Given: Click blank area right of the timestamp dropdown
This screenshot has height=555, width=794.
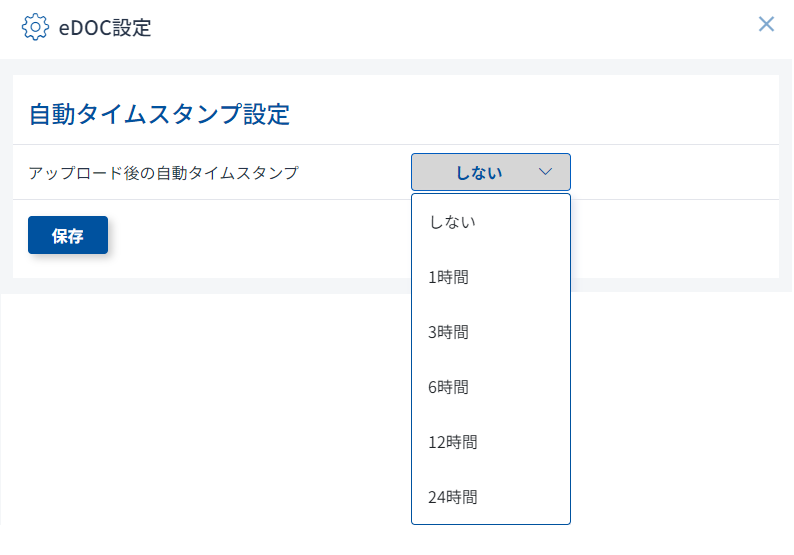Looking at the screenshot, I should click(670, 173).
